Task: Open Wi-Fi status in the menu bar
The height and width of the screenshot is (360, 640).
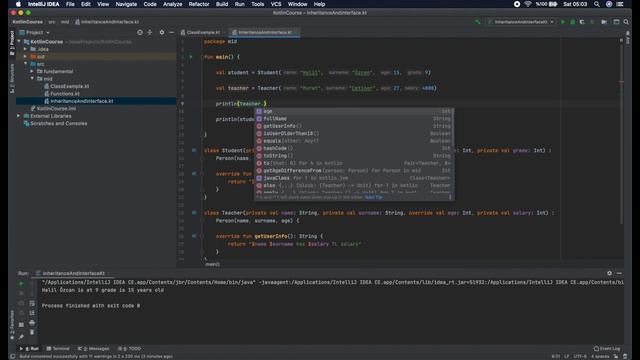Action: point(528,4)
